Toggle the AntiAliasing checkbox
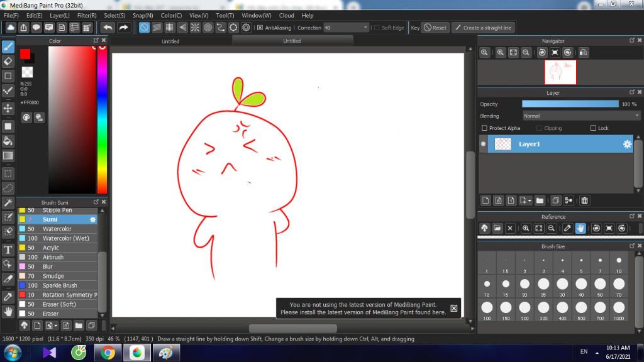 (x=260, y=28)
